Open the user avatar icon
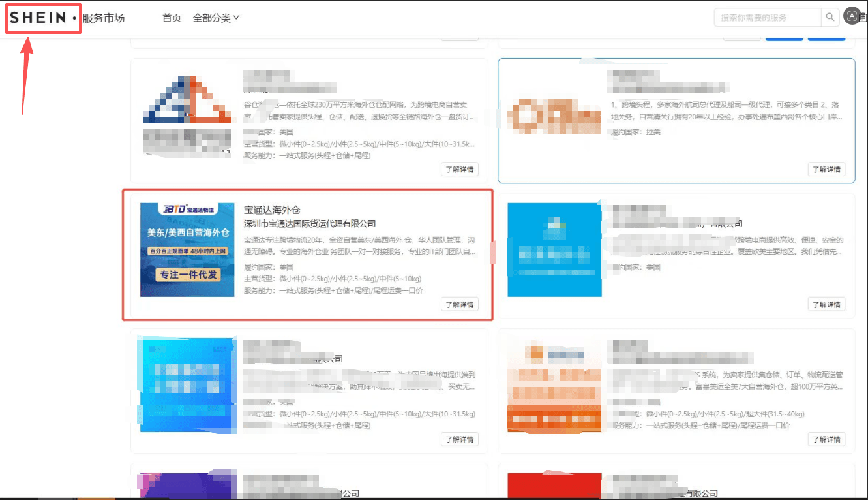The image size is (868, 500). coord(852,17)
